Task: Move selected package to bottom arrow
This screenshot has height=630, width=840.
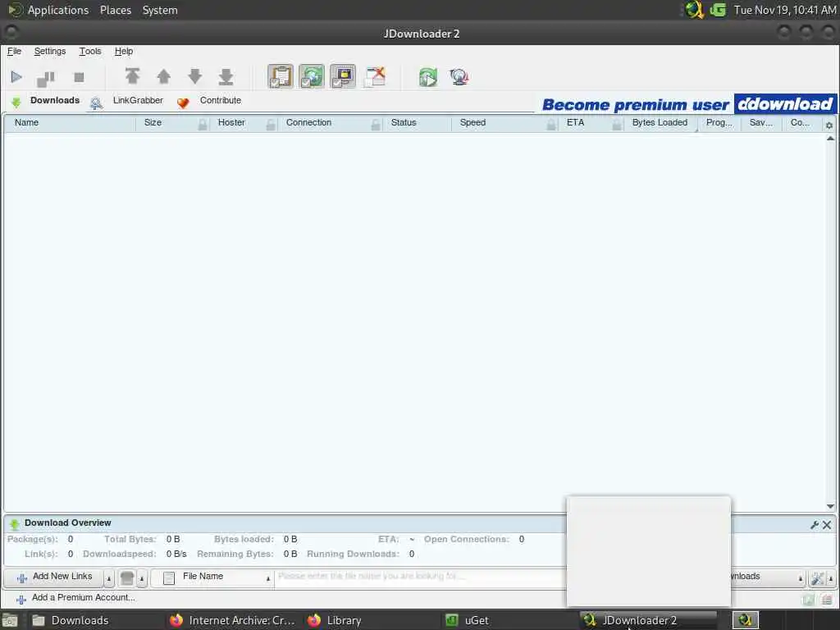Action: [x=226, y=76]
